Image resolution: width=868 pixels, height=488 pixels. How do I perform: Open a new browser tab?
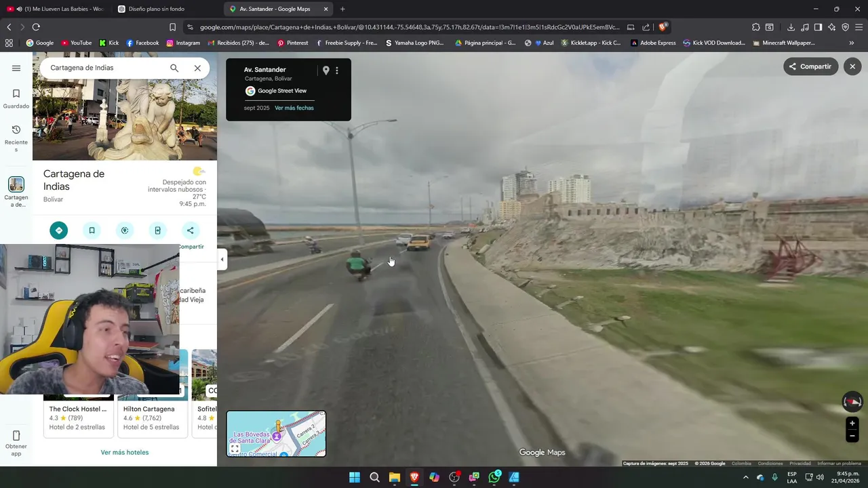click(x=342, y=9)
